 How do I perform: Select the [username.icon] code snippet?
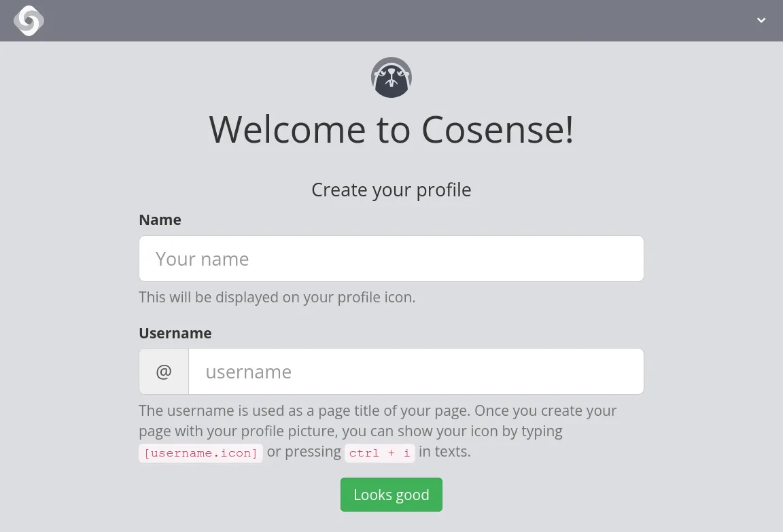[201, 453]
